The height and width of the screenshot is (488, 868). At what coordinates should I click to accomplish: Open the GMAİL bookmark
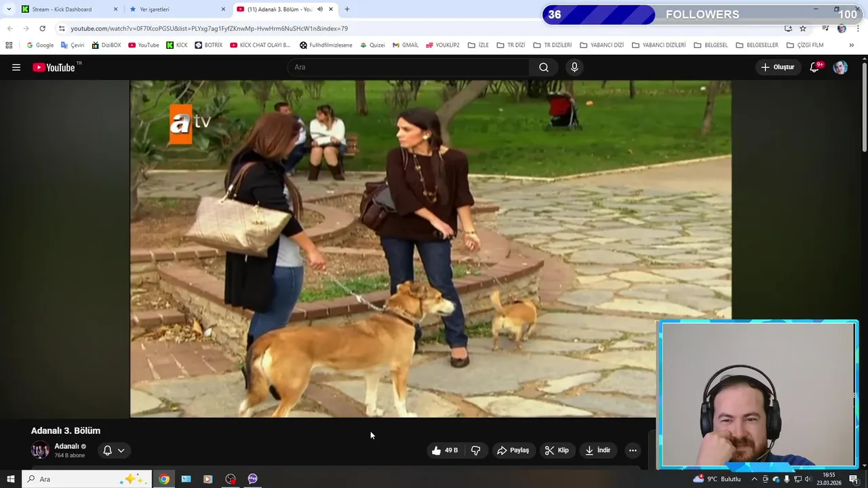(406, 45)
